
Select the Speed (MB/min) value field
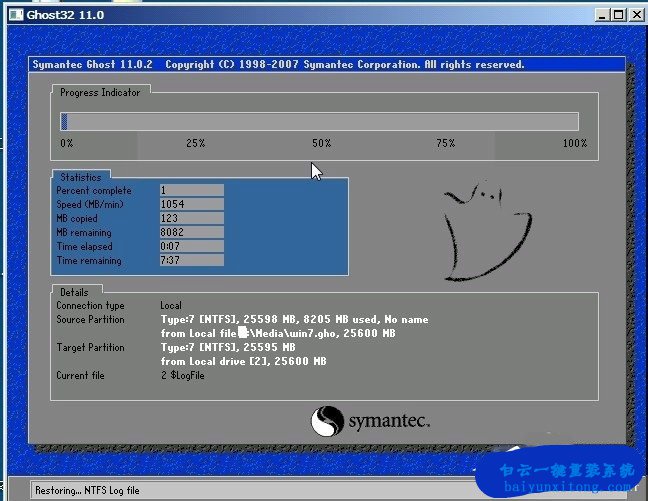tap(191, 204)
